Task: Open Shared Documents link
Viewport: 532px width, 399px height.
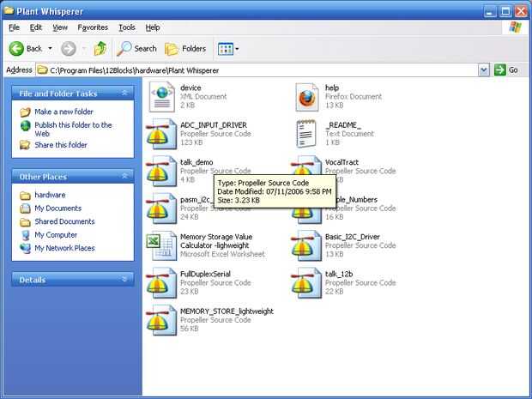Action: tap(64, 221)
